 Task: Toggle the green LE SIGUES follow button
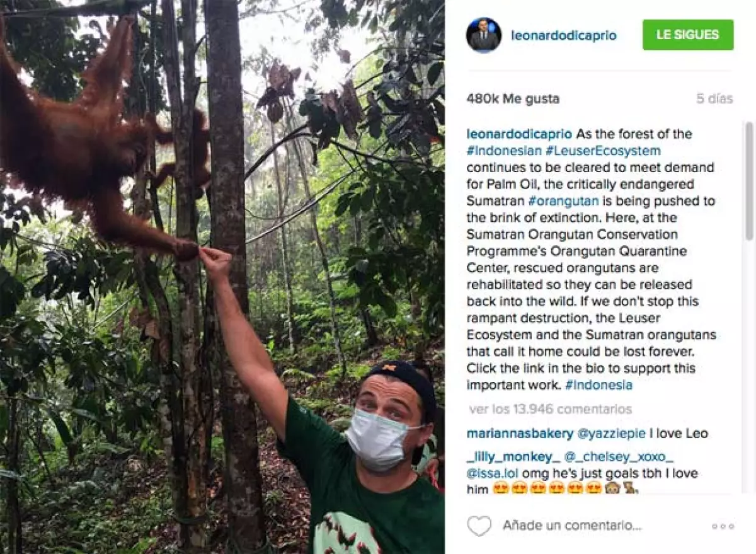point(688,35)
